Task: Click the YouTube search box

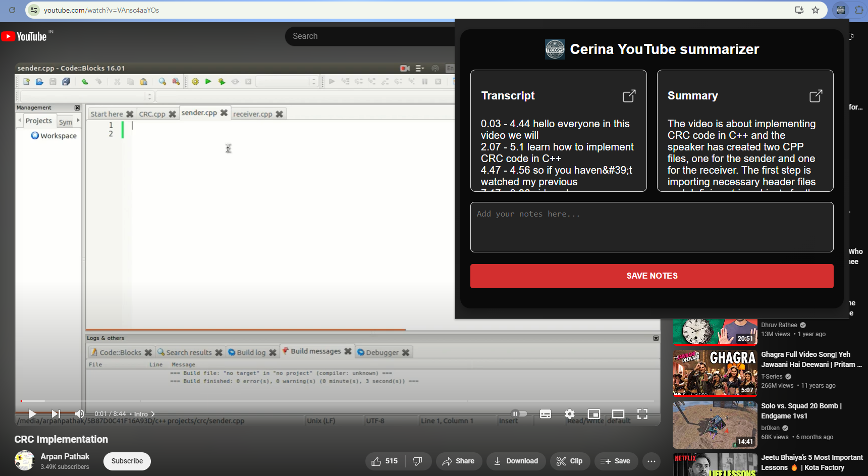Action: click(371, 36)
